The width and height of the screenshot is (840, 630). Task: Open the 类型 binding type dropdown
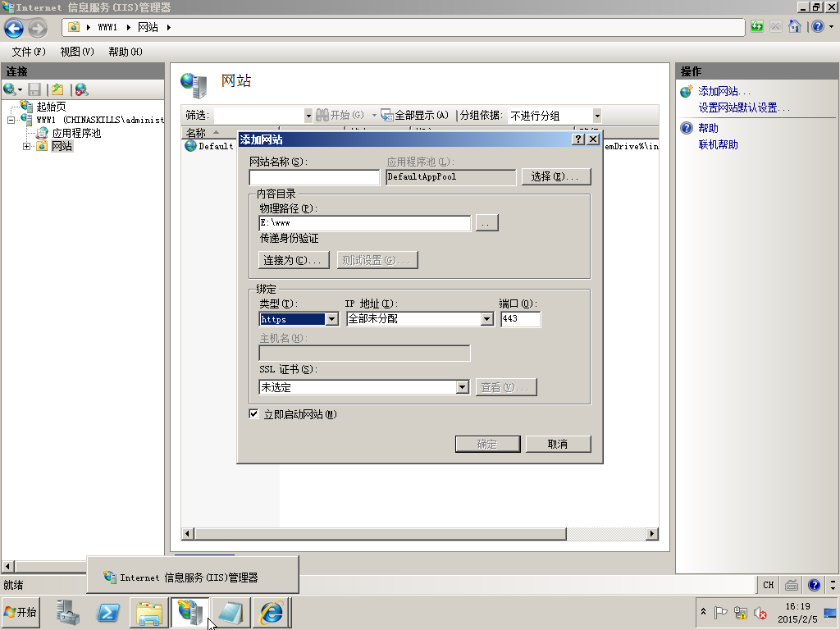tap(331, 319)
